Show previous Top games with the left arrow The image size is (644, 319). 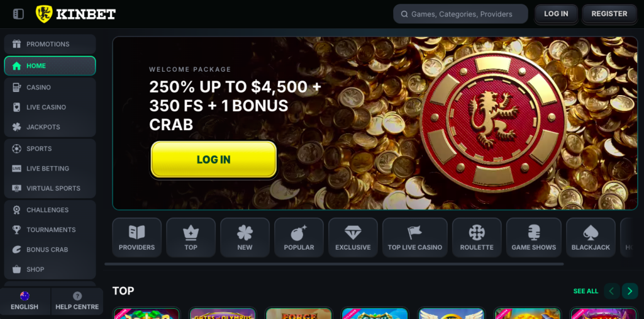[x=611, y=291]
